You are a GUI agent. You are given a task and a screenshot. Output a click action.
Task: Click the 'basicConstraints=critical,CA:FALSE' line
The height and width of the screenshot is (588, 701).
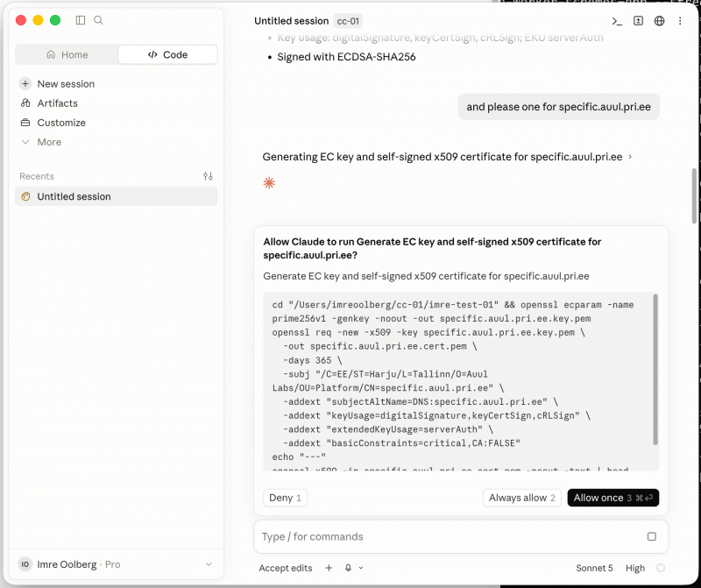pos(401,443)
